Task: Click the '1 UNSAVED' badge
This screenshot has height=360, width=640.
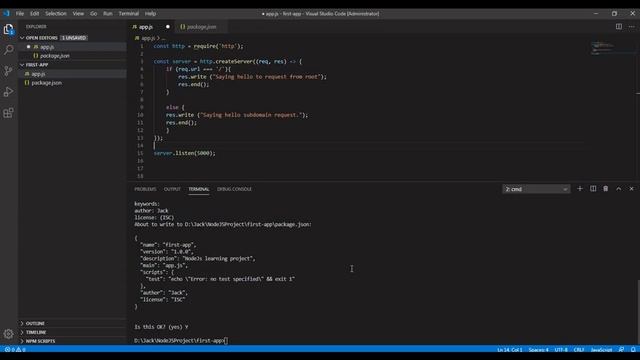Action: pyautogui.click(x=74, y=38)
